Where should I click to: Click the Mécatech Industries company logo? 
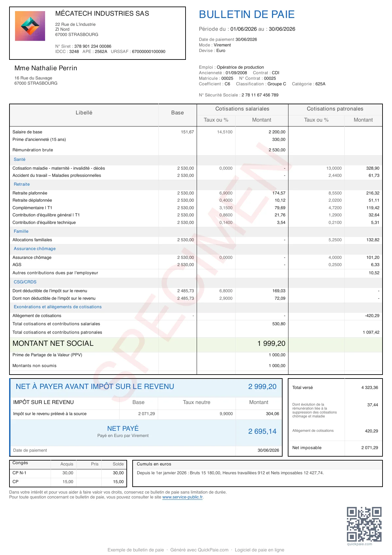click(x=30, y=26)
